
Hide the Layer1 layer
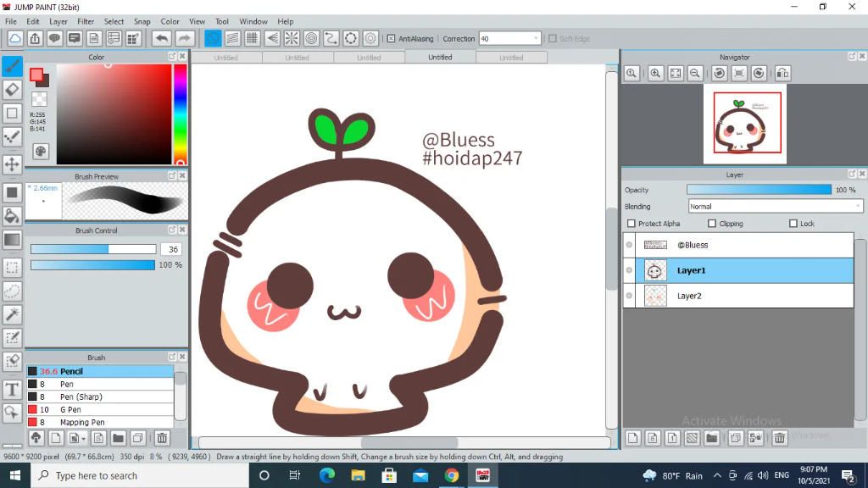pos(630,270)
